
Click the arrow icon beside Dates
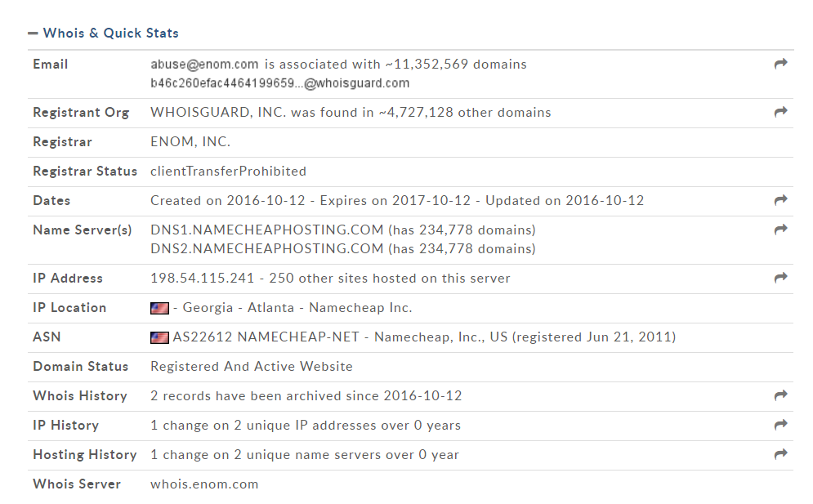click(x=780, y=200)
